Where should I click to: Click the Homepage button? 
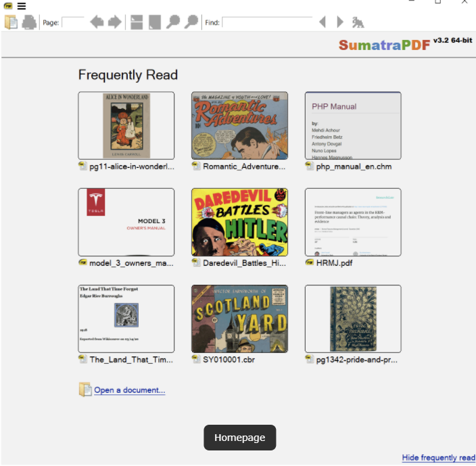point(240,438)
